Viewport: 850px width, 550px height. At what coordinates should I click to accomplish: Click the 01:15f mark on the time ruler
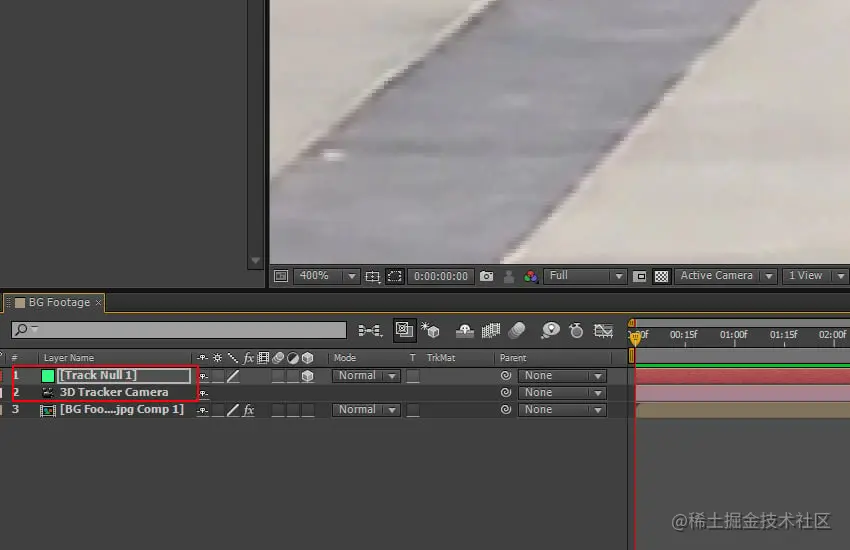click(783, 335)
